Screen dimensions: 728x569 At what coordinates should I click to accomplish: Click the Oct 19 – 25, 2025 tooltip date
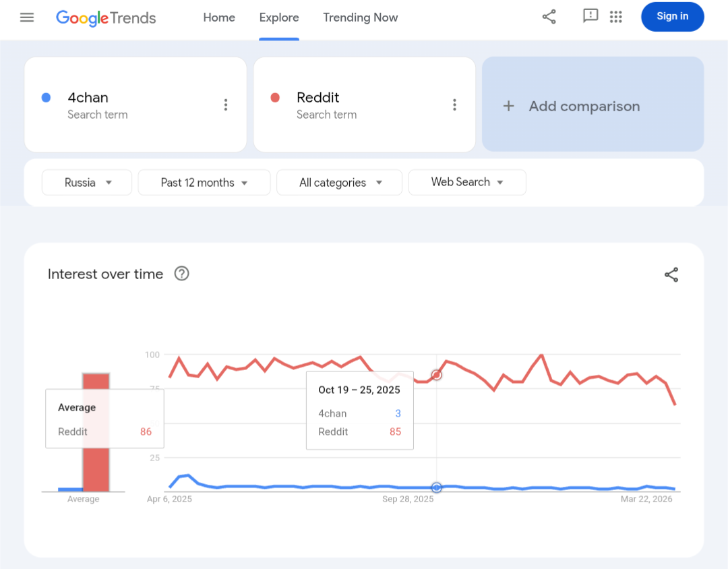pos(359,390)
